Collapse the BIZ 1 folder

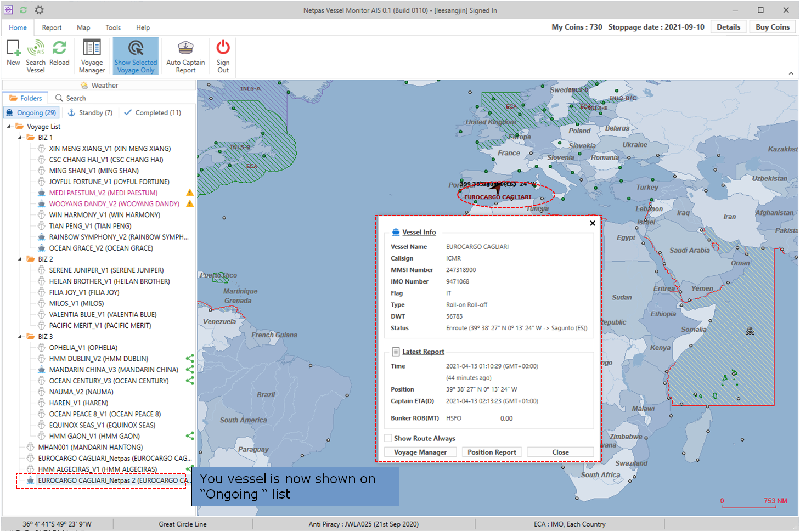[20, 137]
